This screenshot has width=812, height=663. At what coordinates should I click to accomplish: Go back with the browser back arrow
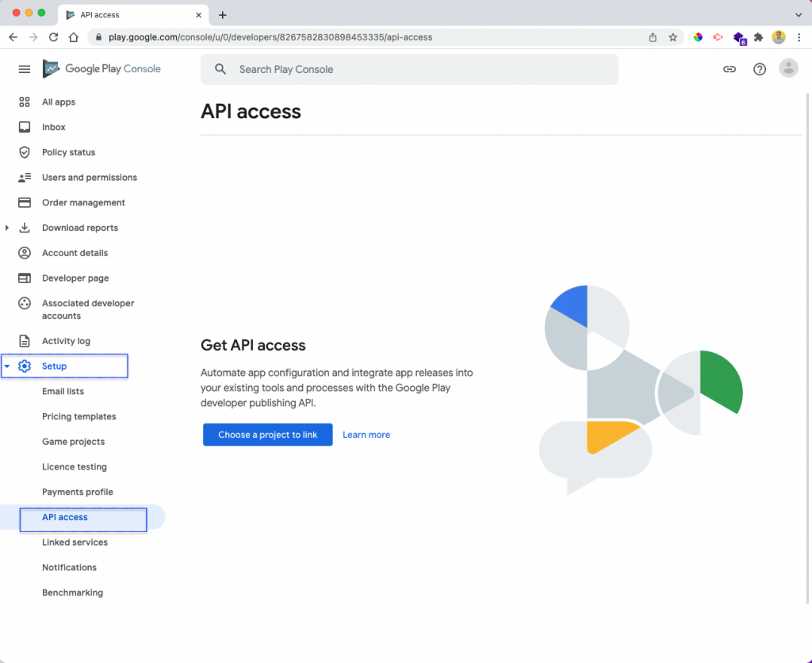(x=13, y=37)
